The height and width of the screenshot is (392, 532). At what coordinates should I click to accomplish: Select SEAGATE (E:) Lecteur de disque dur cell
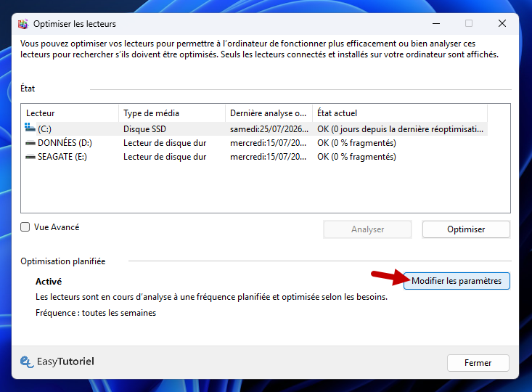(x=165, y=157)
